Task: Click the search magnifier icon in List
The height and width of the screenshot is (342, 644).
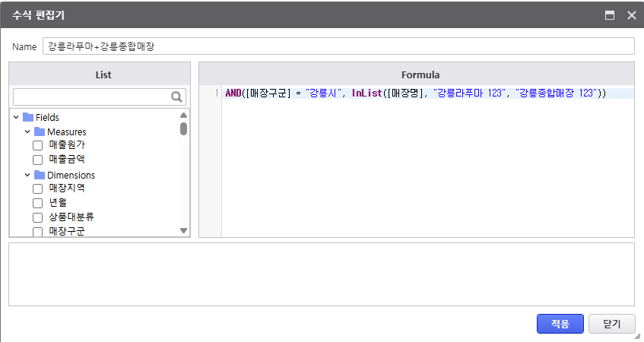Action: tap(177, 97)
